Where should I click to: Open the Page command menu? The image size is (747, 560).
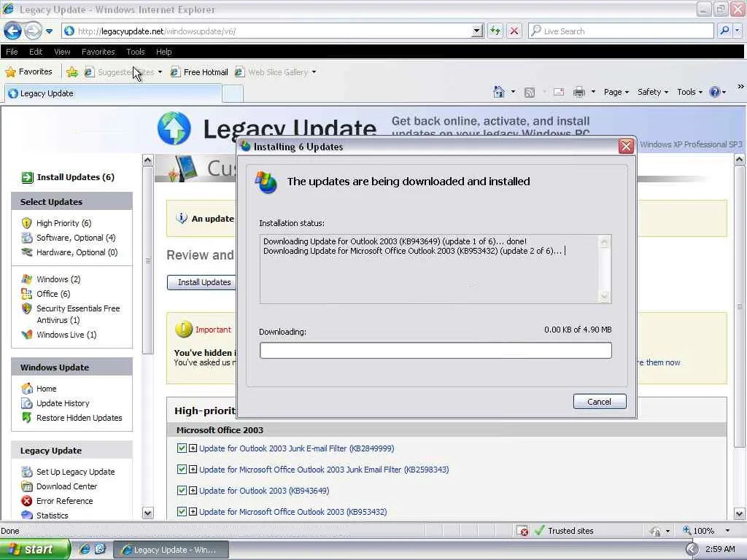click(616, 92)
